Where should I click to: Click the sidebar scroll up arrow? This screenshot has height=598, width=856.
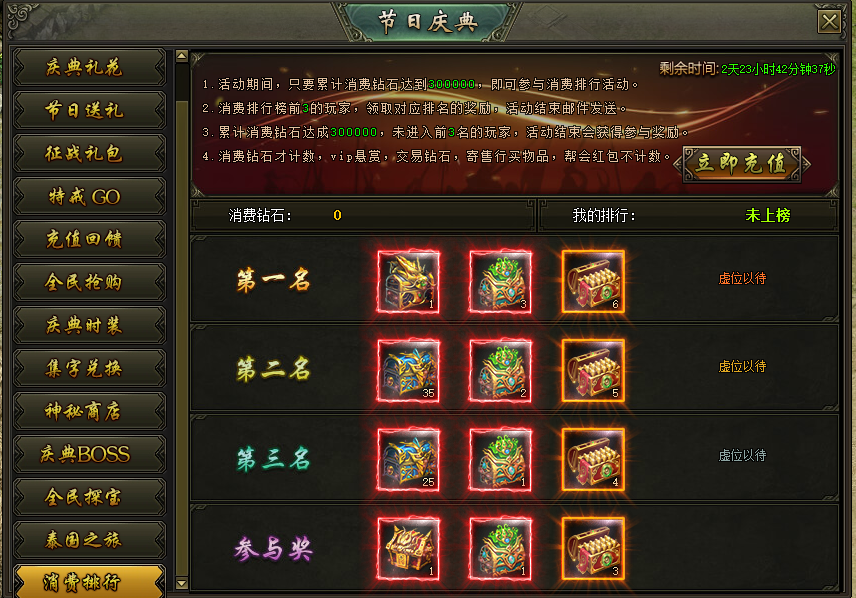click(182, 56)
